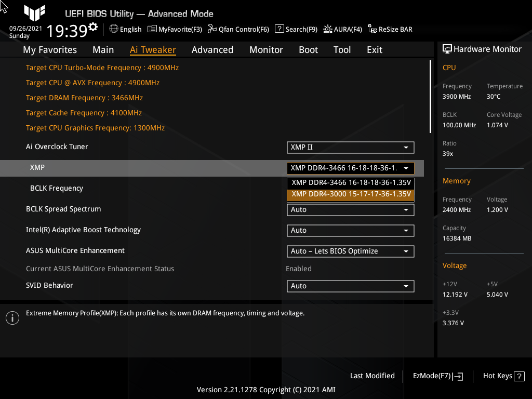Select the XMP DDR4-3000 profile option
This screenshot has width=532, height=399.
coord(350,194)
